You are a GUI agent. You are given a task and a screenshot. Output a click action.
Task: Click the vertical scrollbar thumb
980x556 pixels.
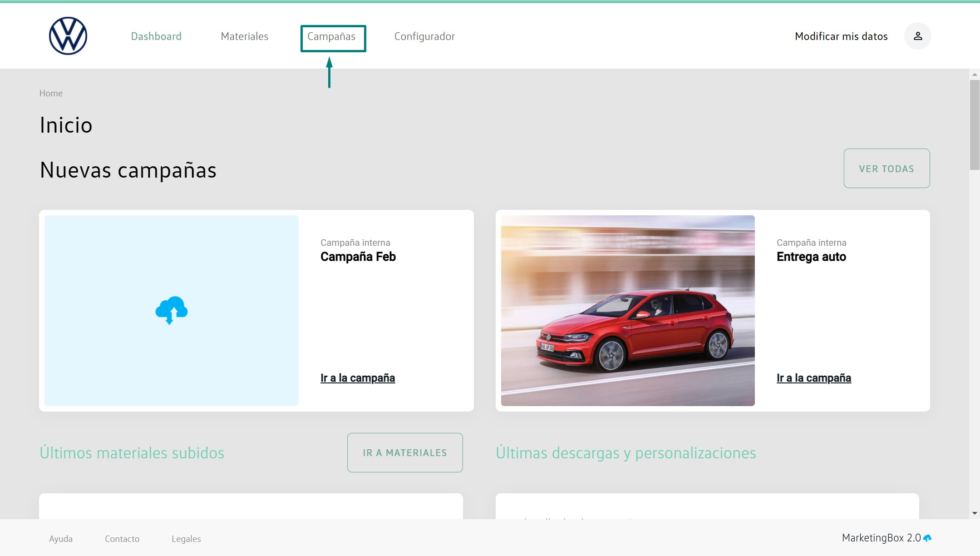click(x=975, y=125)
